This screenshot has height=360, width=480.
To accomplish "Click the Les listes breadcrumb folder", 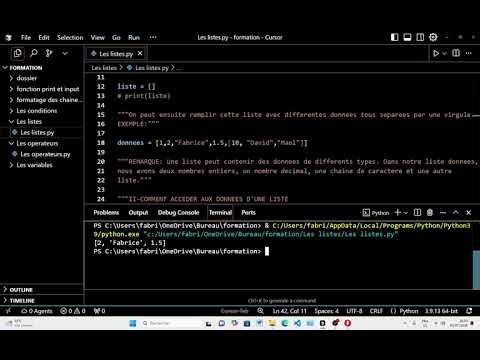I will (x=104, y=68).
